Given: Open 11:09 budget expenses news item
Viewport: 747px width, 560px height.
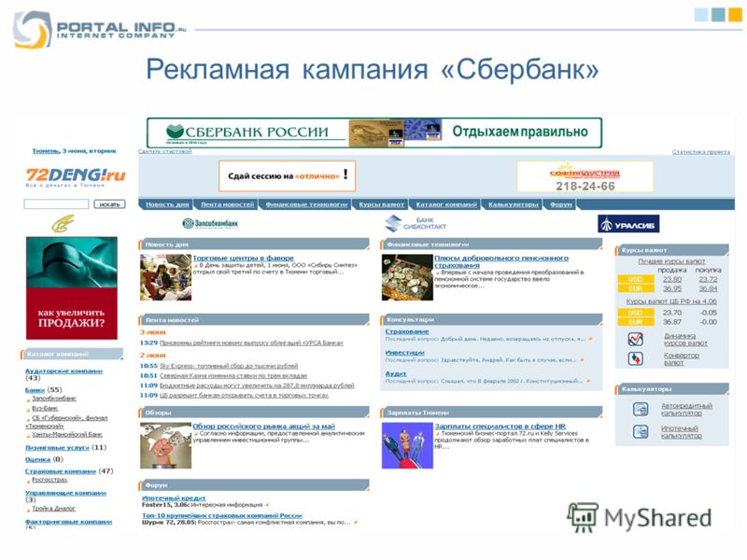Looking at the screenshot, I should [257, 385].
